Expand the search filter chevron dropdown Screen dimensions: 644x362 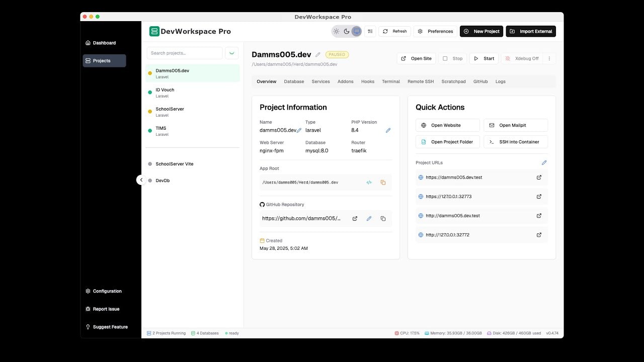click(231, 53)
